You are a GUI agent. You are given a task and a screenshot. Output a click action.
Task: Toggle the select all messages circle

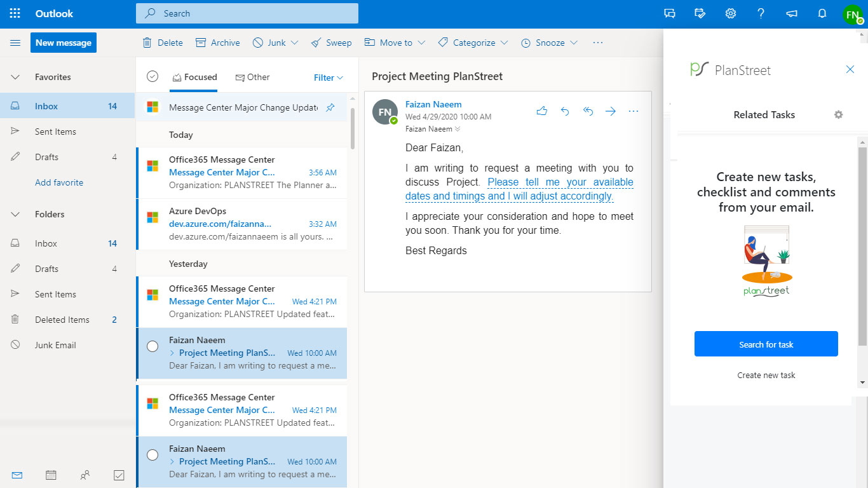coord(153,77)
